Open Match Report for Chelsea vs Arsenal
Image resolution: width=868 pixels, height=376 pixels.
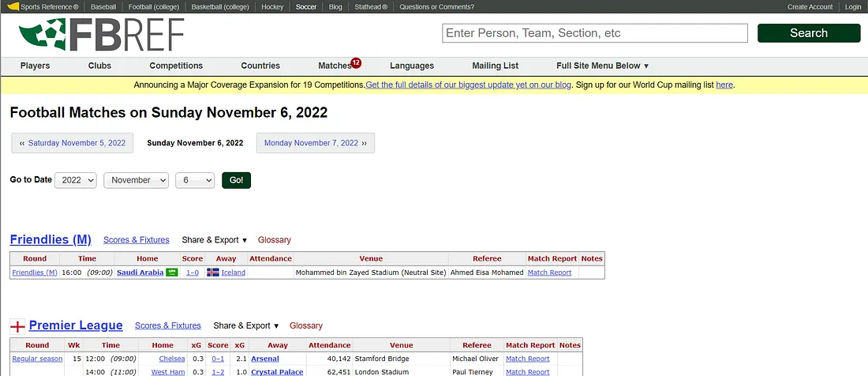pos(527,359)
